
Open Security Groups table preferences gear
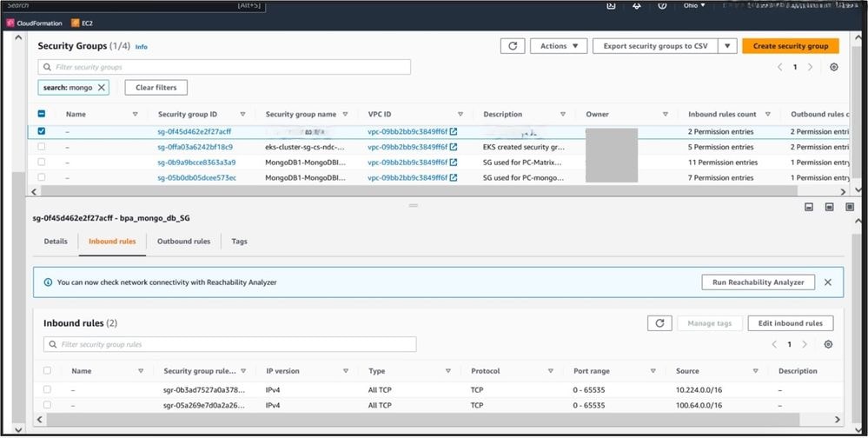point(833,67)
